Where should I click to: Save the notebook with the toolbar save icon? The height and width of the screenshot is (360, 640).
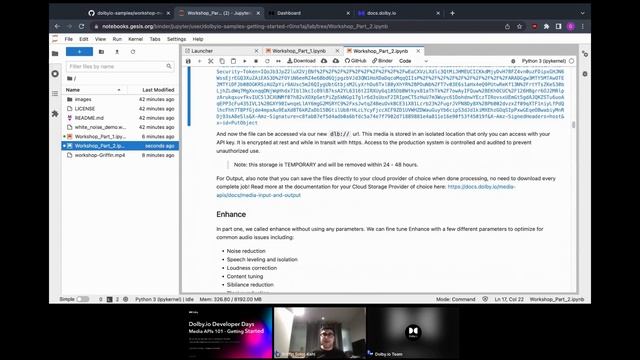click(188, 61)
